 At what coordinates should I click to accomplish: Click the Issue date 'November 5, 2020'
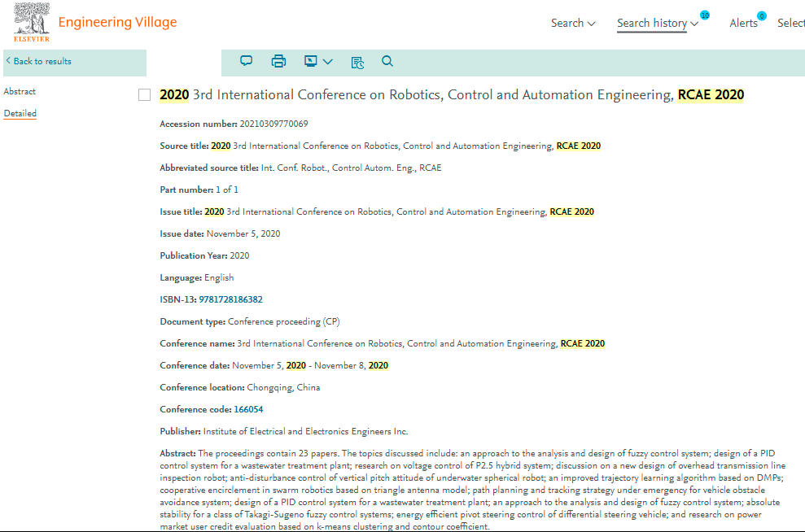(243, 234)
